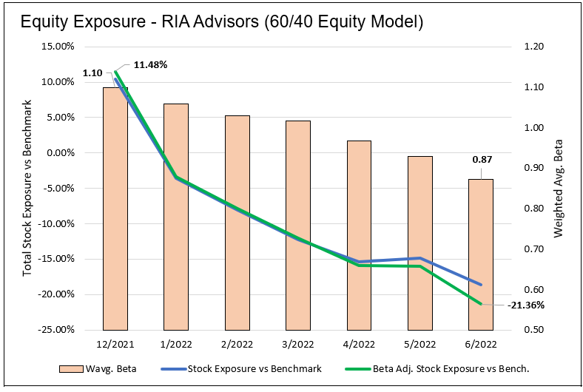583x392 pixels.
Task: Select the 1.10 data label
Action: pos(93,73)
